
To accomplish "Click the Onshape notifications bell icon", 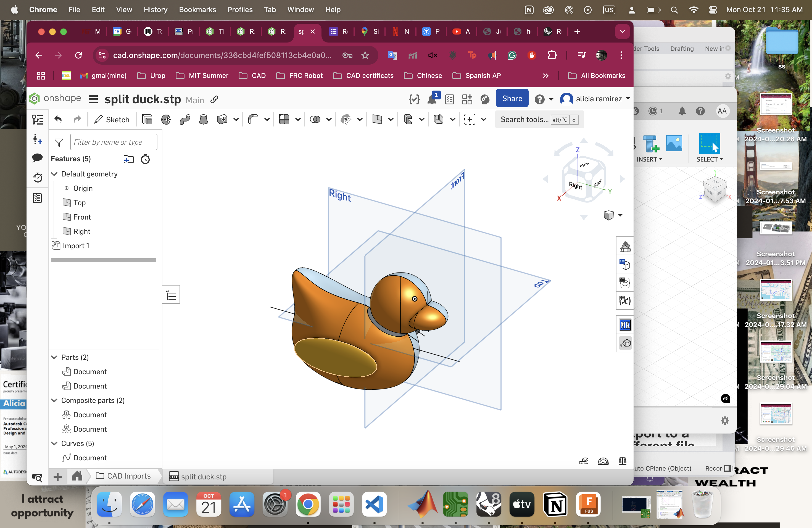I will click(x=432, y=99).
